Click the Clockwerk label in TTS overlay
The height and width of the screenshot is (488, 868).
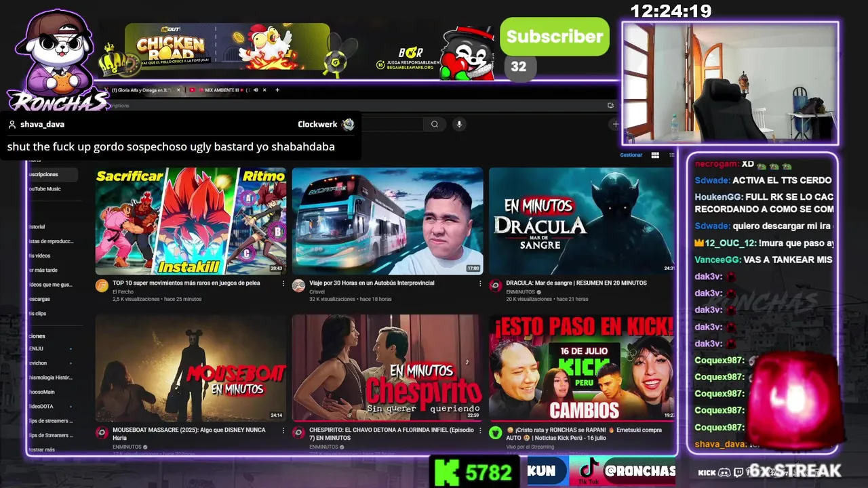tap(317, 125)
